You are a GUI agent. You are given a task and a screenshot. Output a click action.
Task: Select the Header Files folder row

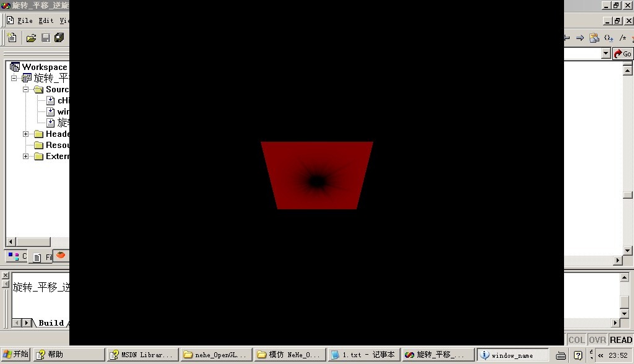coord(52,134)
